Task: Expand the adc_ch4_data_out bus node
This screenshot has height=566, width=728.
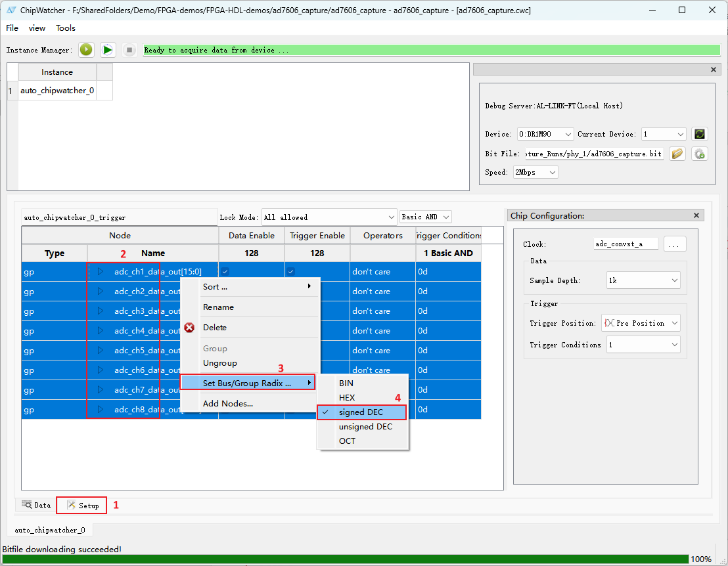Action: tap(101, 331)
